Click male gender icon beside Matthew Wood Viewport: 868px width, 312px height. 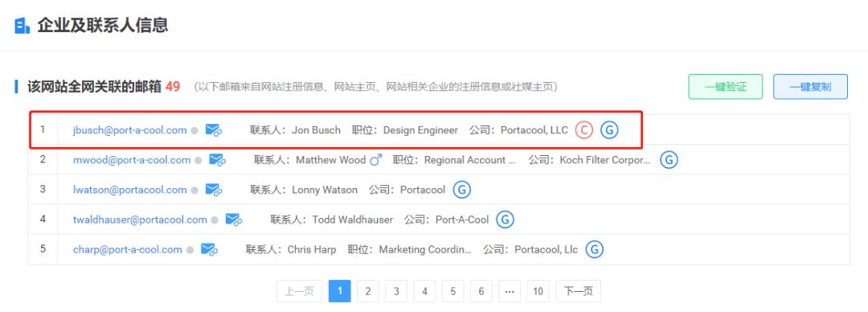coord(376,160)
